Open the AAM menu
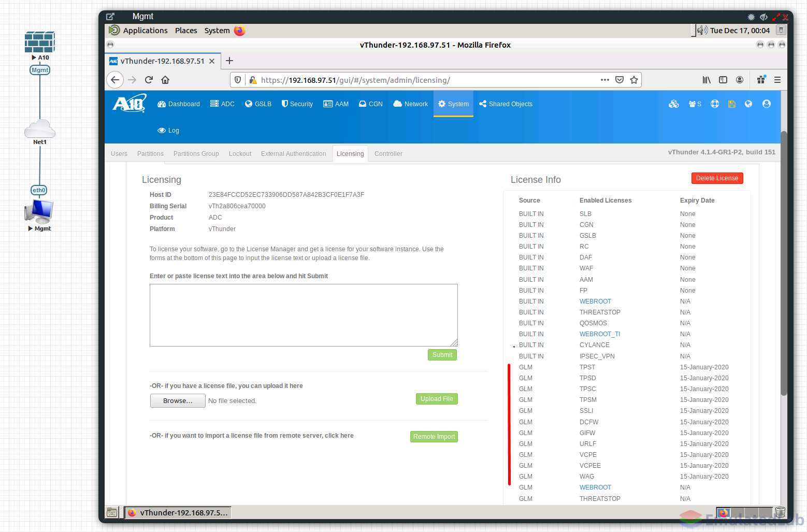Viewport: 807px width, 532px height. [336, 104]
